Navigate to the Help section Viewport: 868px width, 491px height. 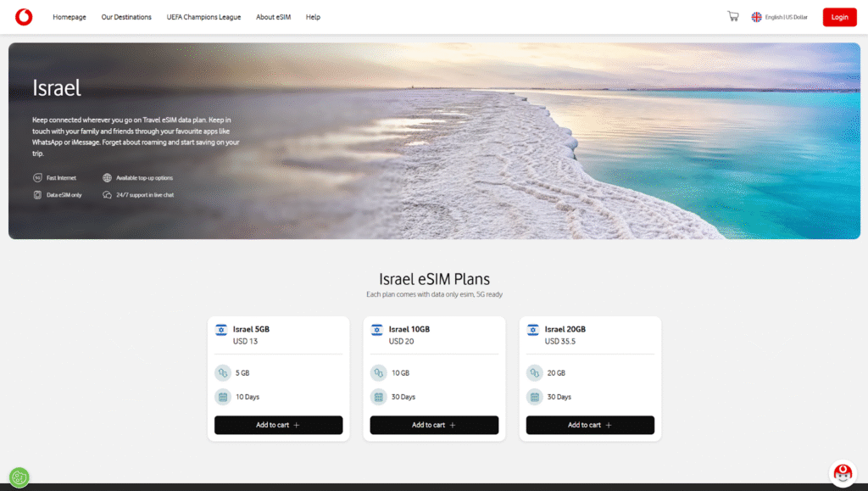313,16
